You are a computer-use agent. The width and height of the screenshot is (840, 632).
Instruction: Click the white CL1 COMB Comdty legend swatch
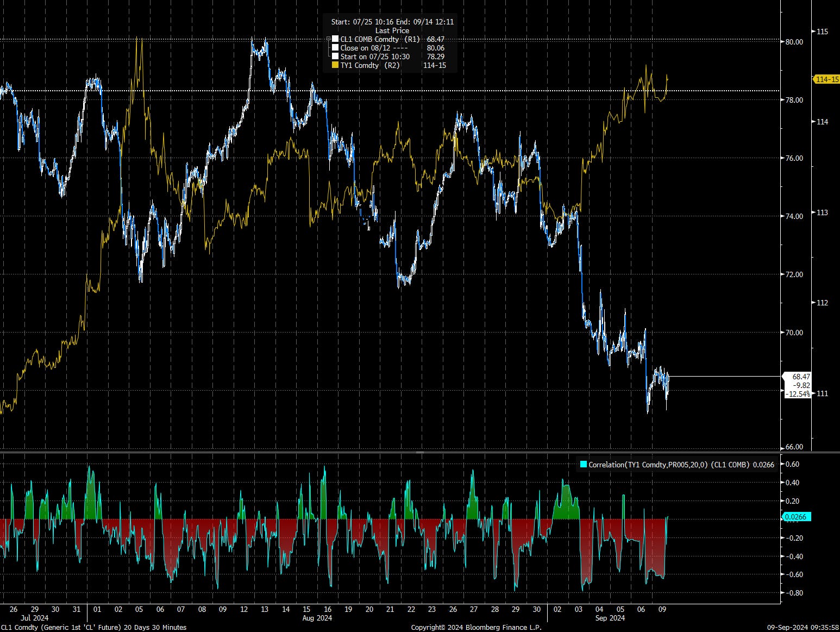tap(335, 39)
